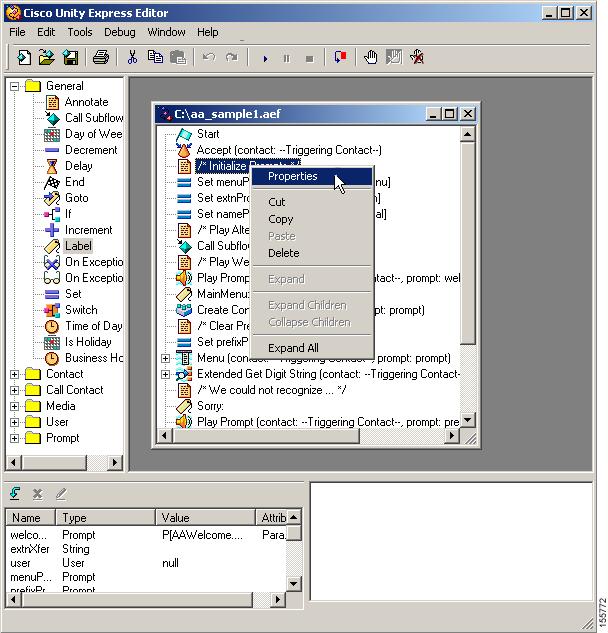This screenshot has height=633, width=608.
Task: Select the Switch step in palette
Action: click(81, 310)
